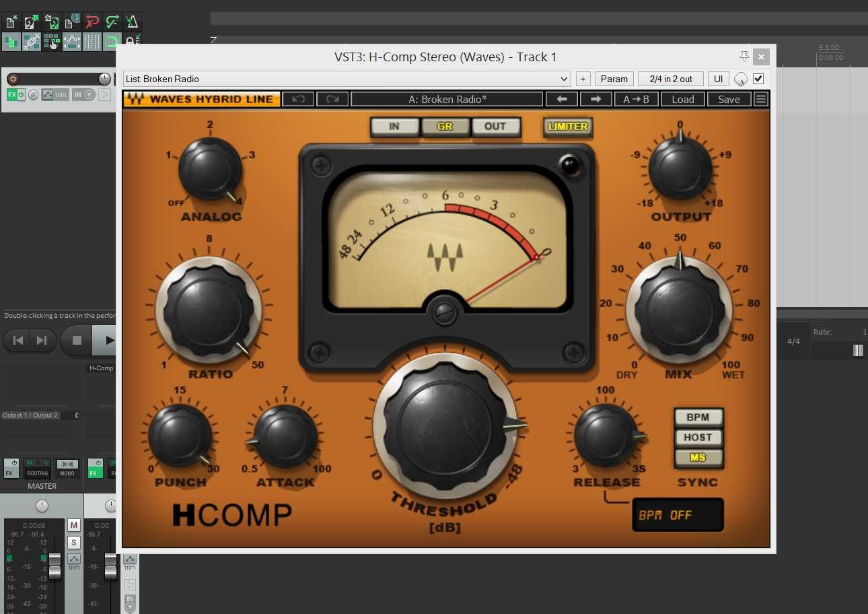
Task: Go to next preset with right arrow
Action: (x=595, y=100)
